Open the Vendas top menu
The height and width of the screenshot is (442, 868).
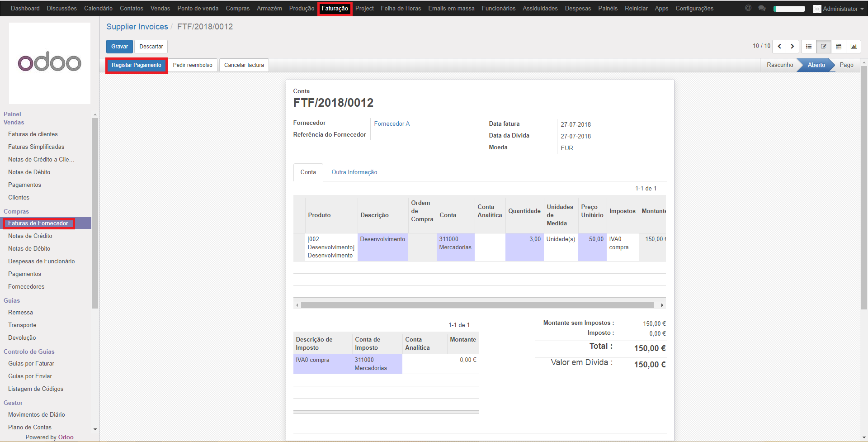(160, 9)
